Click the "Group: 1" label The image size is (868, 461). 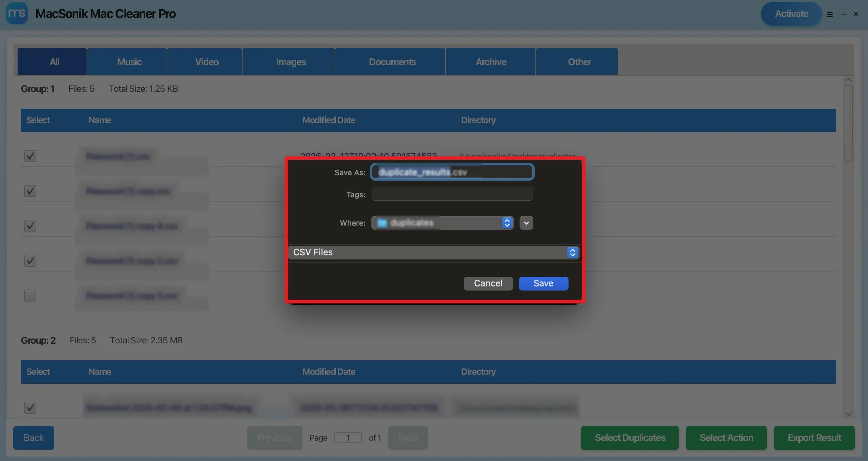(38, 89)
